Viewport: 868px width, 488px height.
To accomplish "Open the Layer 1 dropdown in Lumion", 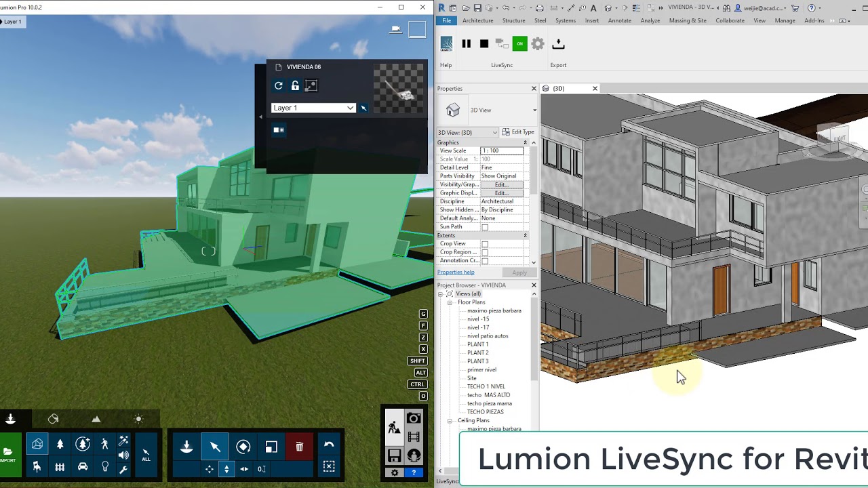I will click(313, 108).
